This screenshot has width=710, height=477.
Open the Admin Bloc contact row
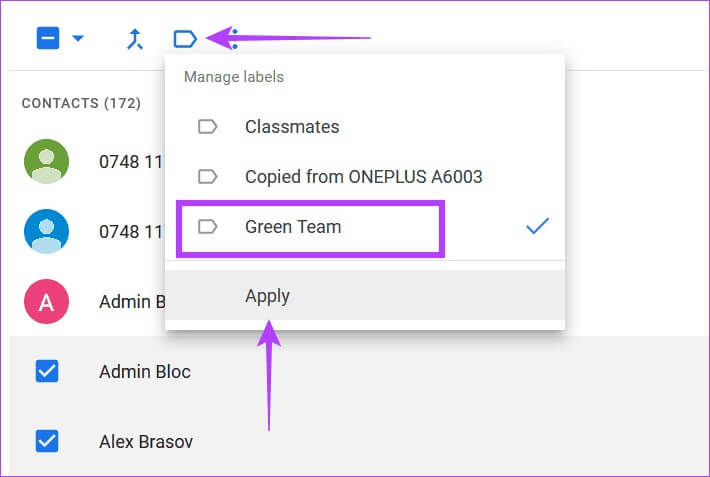360,371
